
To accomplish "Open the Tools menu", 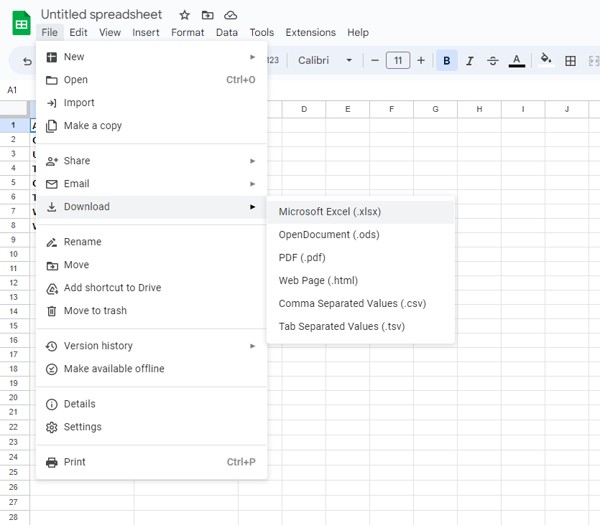I will [x=262, y=33].
